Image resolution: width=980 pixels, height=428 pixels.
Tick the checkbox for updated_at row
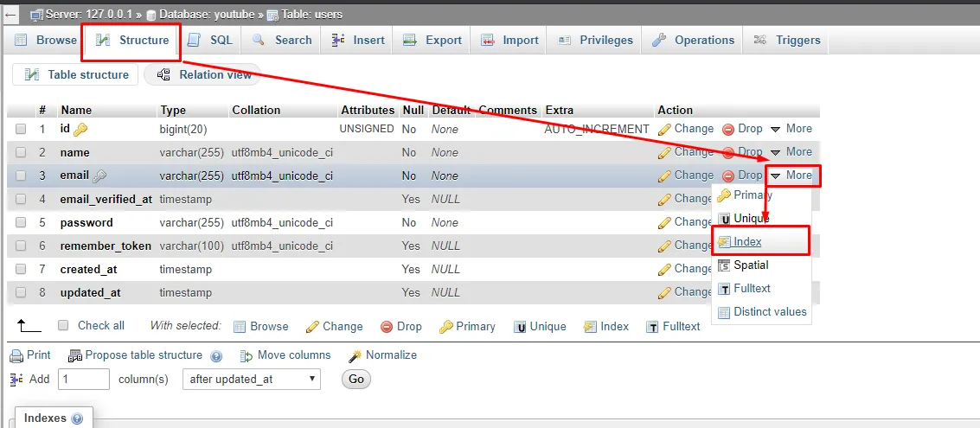tap(21, 292)
